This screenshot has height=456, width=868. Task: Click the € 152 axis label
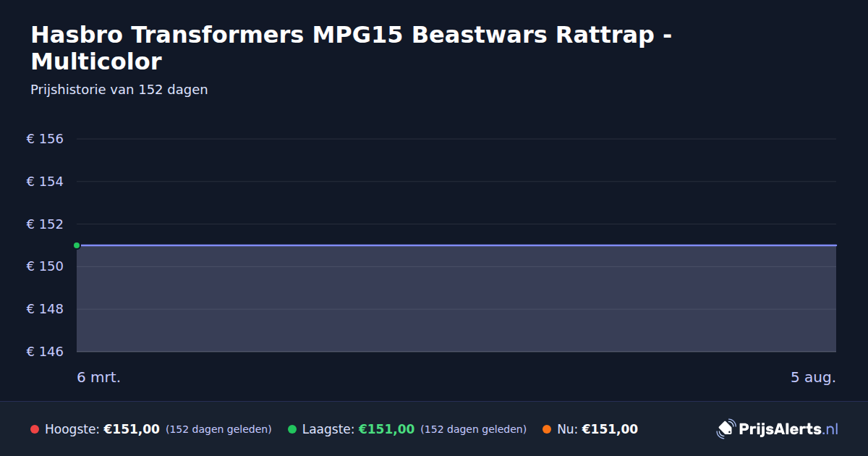(45, 224)
